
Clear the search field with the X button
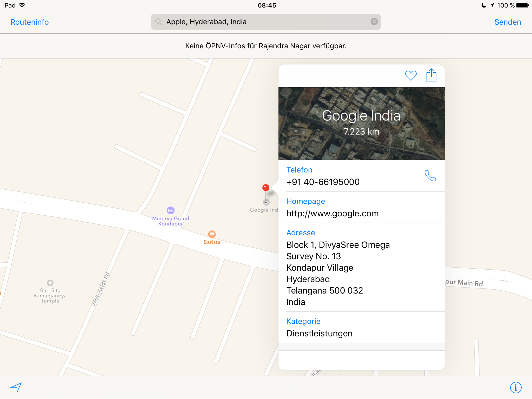click(374, 22)
